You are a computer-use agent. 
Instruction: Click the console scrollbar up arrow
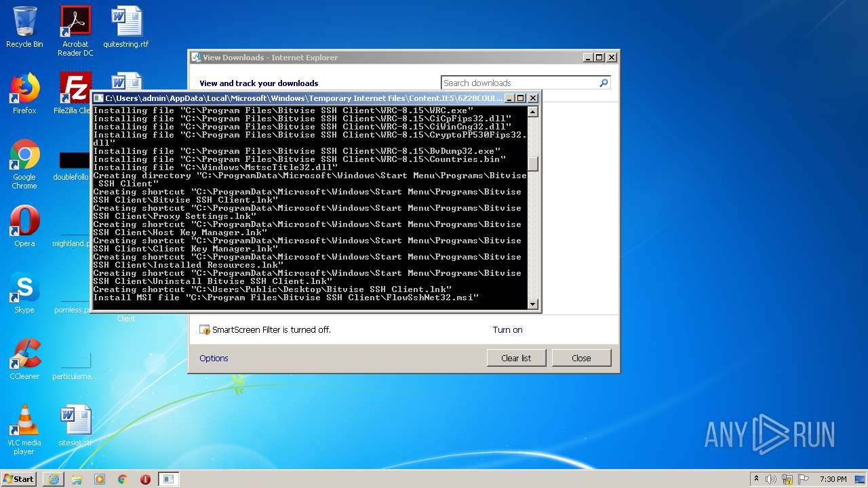pos(533,112)
